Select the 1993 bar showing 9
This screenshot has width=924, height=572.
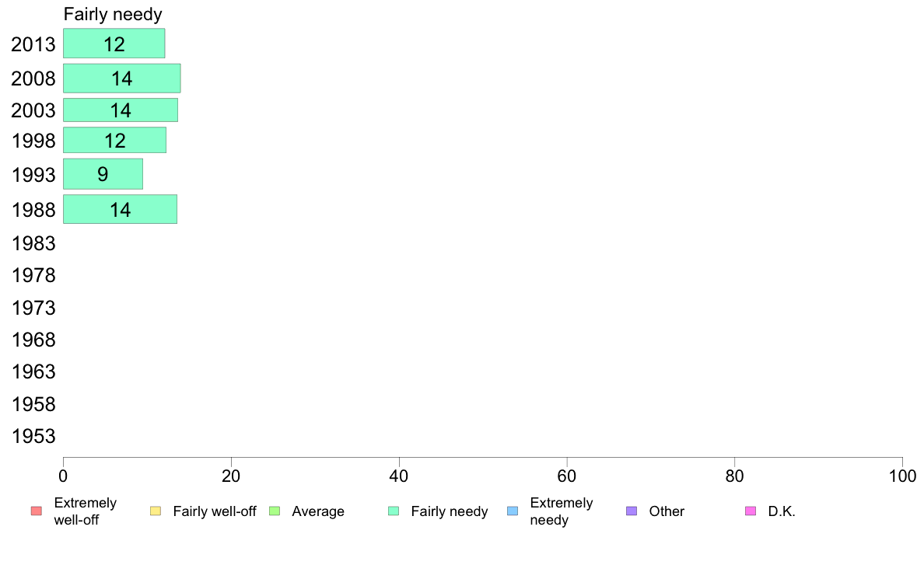tap(103, 174)
